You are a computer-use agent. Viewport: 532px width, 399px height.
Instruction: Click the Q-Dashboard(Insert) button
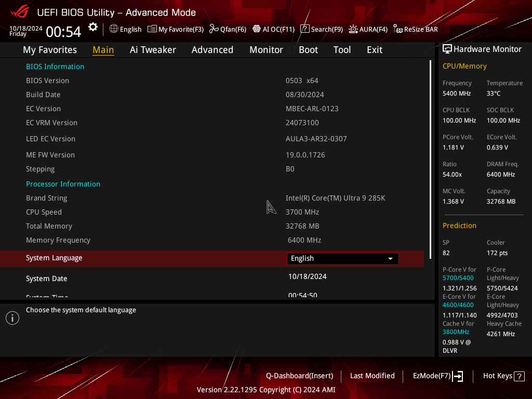pyautogui.click(x=300, y=376)
